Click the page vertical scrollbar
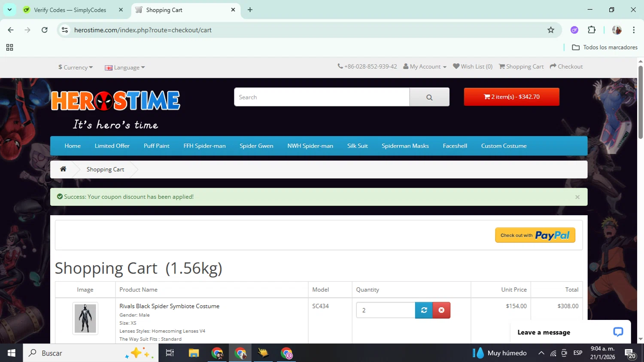The image size is (644, 362). 641,103
